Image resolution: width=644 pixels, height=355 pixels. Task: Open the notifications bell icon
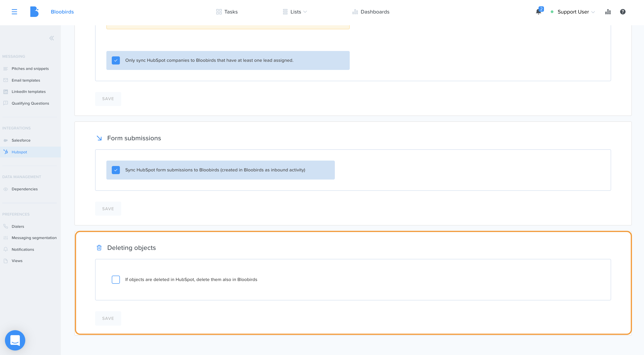point(539,12)
